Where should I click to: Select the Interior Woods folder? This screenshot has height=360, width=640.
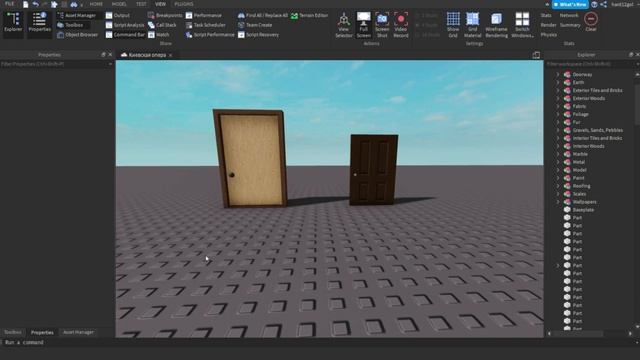588,146
